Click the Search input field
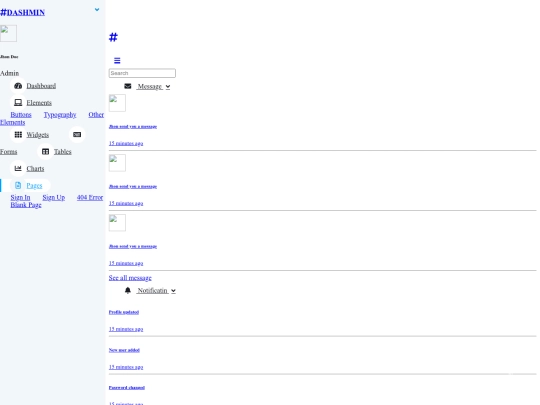This screenshot has width=540, height=405. 142,73
